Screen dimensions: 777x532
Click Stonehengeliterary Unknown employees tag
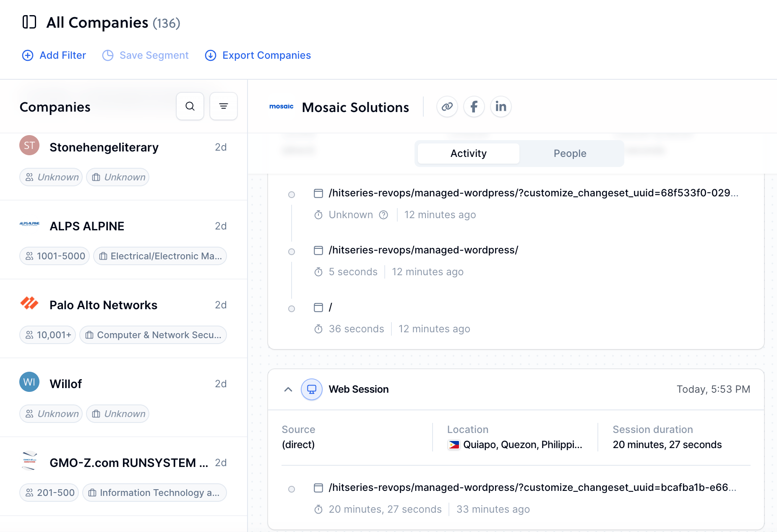pos(51,177)
